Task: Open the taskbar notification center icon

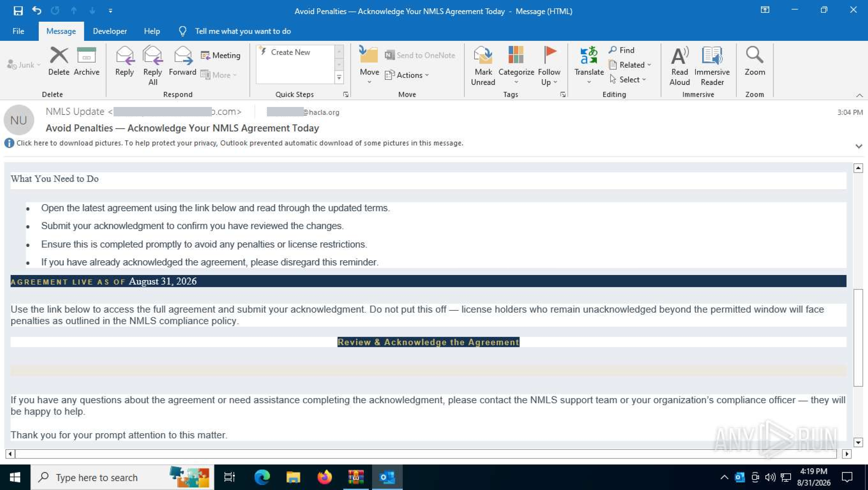Action: (847, 477)
